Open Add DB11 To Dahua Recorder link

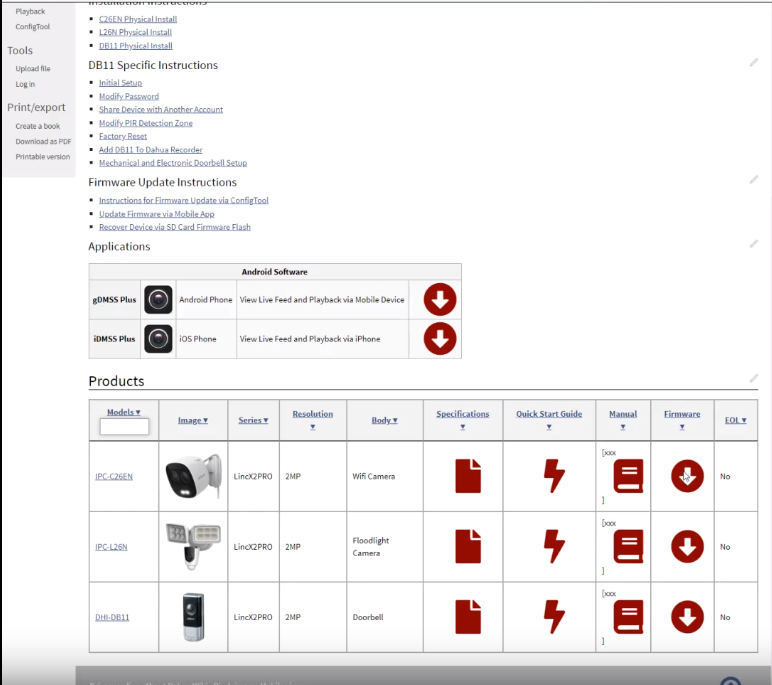pyautogui.click(x=151, y=150)
